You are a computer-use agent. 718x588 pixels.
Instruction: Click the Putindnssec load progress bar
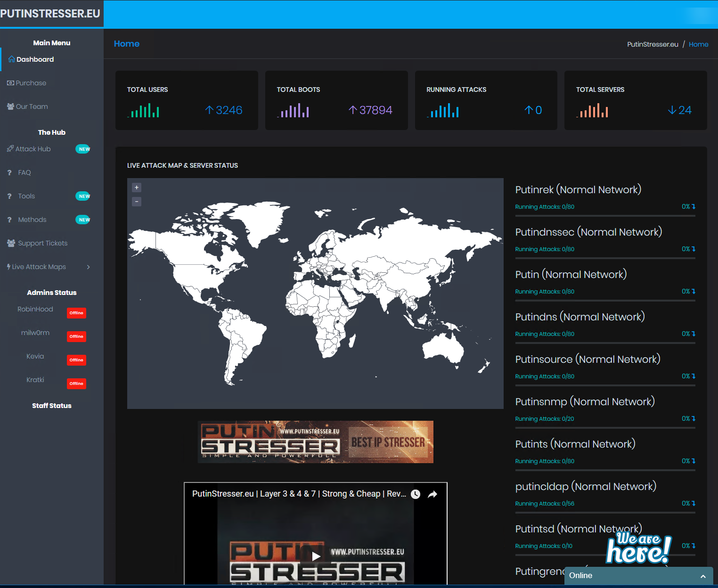pyautogui.click(x=605, y=258)
